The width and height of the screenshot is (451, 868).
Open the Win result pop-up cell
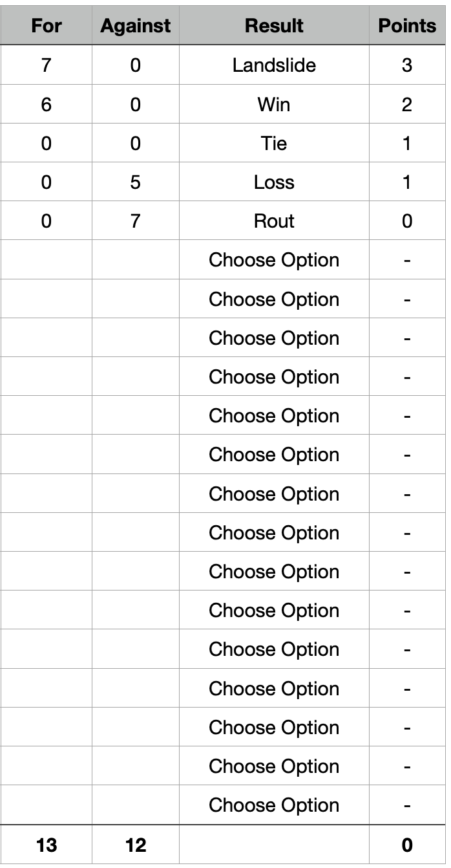(x=274, y=104)
